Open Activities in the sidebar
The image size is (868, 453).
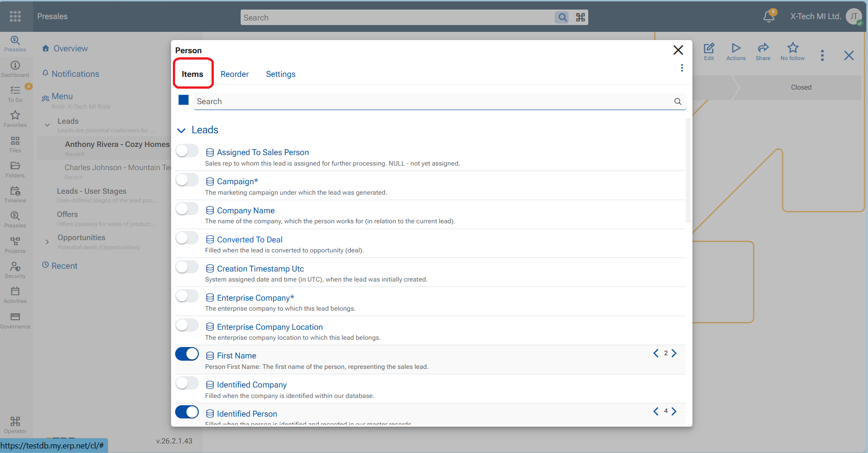(x=15, y=295)
